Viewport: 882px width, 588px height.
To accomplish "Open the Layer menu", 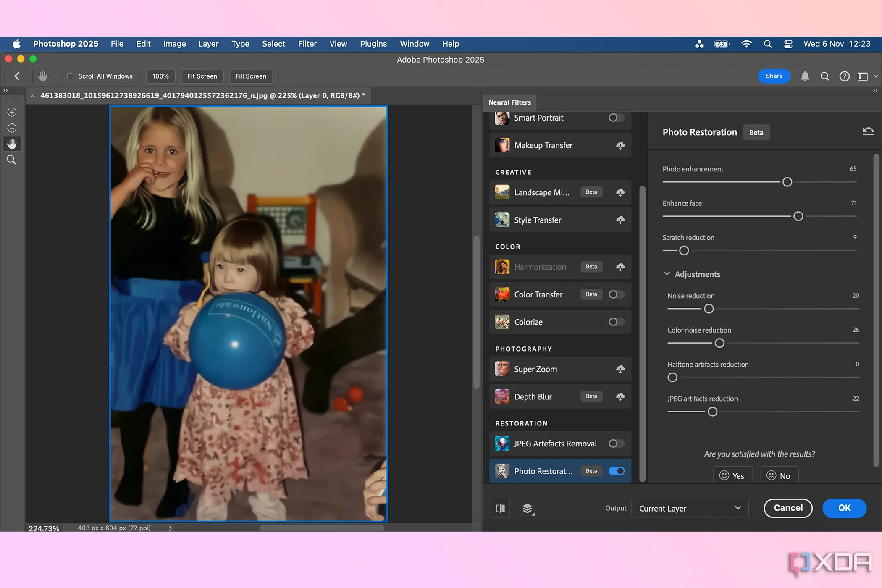I will coord(208,44).
